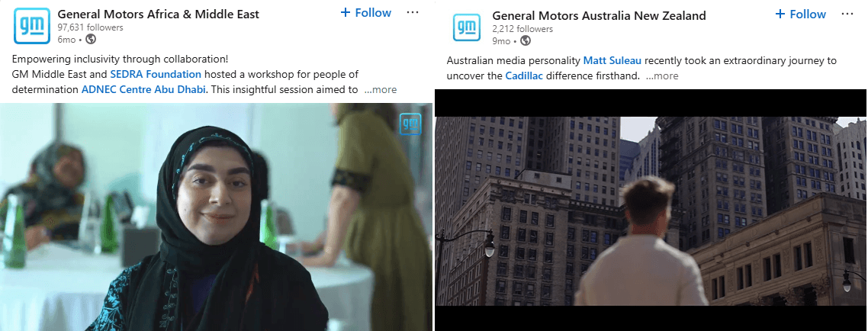Expand Matt Suleau post text with ...more
Image resolution: width=868 pixels, height=331 pixels.
click(662, 76)
